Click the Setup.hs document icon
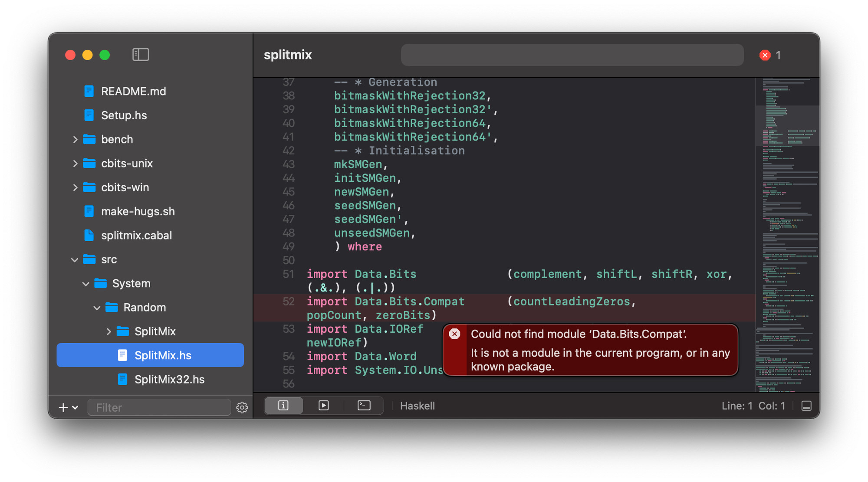Viewport: 868px width, 482px height. point(89,115)
